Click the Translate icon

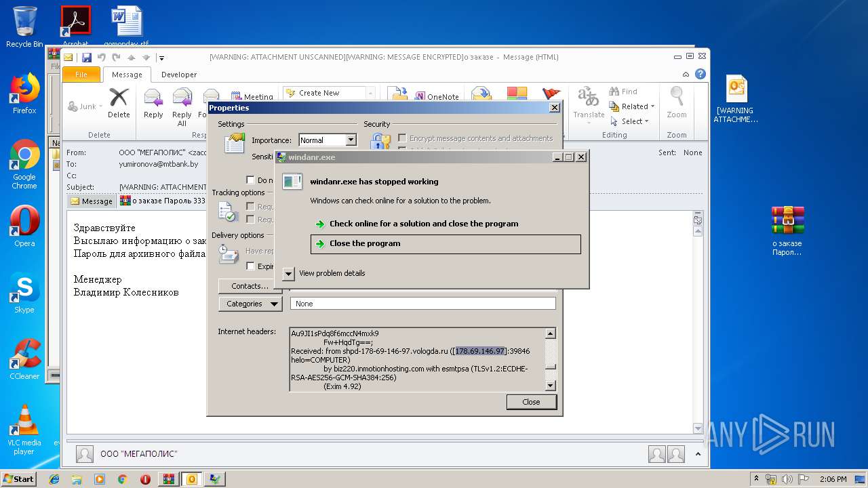(x=588, y=97)
